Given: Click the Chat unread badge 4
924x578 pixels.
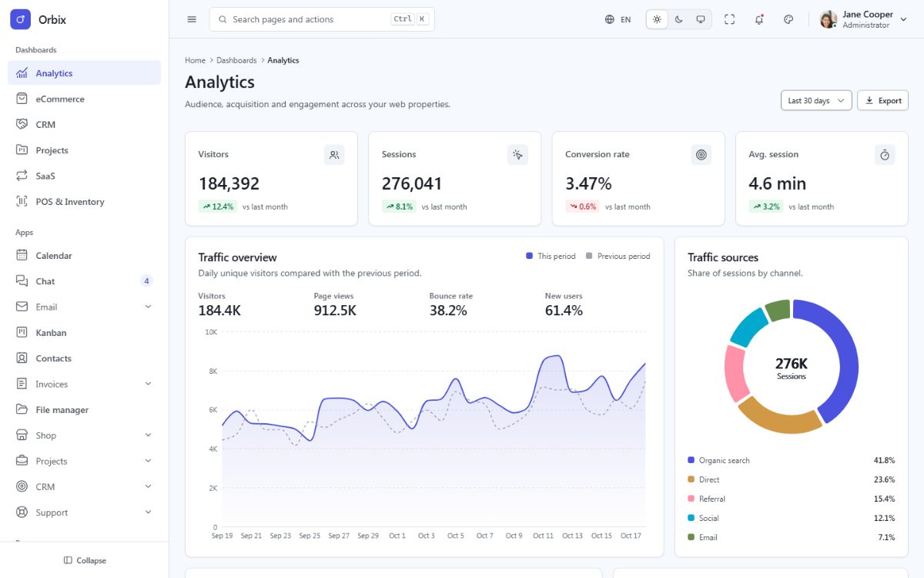Looking at the screenshot, I should click(x=146, y=281).
